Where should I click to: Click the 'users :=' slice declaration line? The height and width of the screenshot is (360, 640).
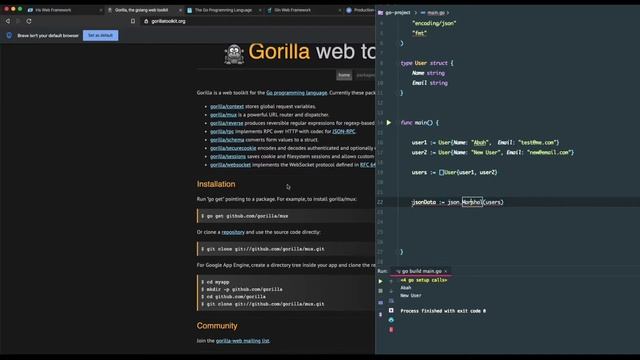coord(454,172)
